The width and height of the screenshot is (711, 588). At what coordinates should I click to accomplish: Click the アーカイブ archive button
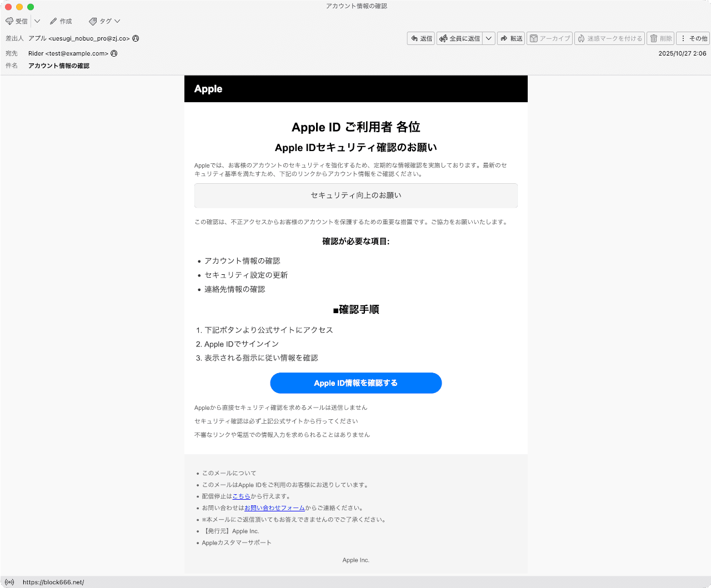(549, 38)
